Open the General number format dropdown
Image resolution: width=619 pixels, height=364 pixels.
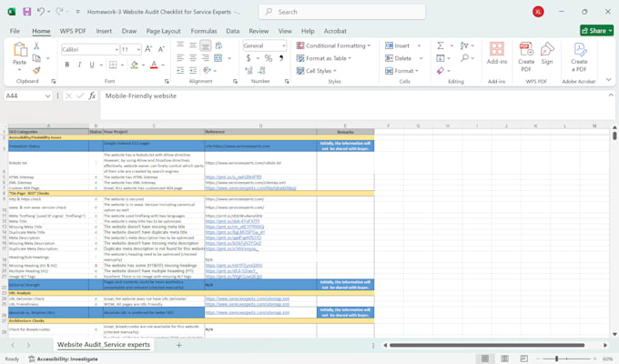[x=284, y=45]
